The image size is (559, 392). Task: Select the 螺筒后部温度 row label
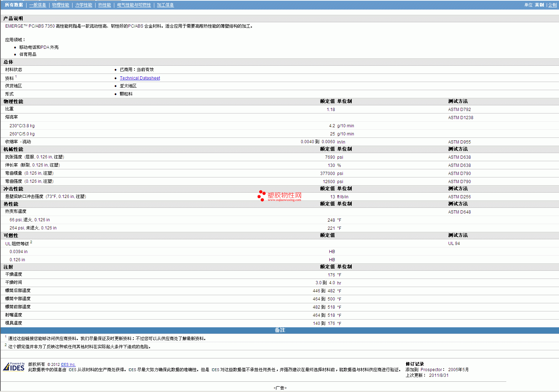[18, 291]
